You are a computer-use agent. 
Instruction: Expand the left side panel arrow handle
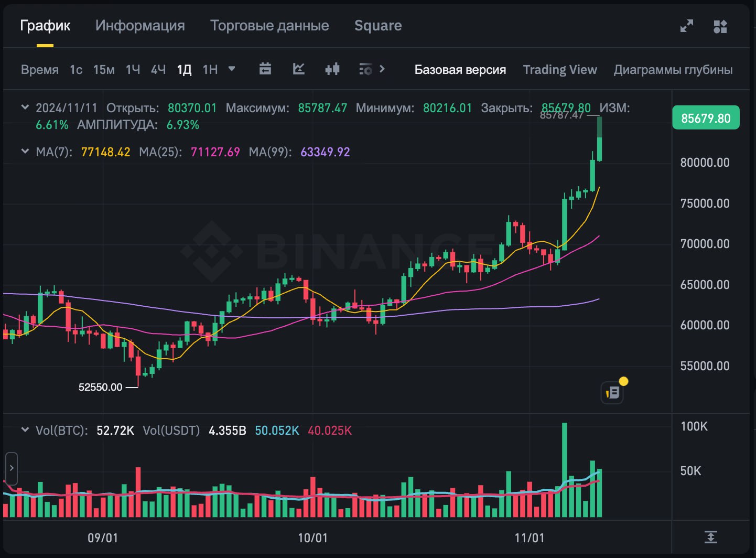(11, 468)
